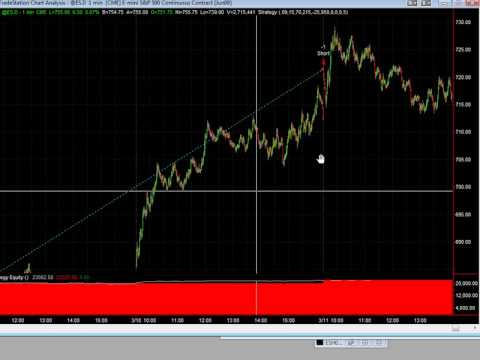Click the 3/11 10:00 date label on time axis

[x=331, y=320]
